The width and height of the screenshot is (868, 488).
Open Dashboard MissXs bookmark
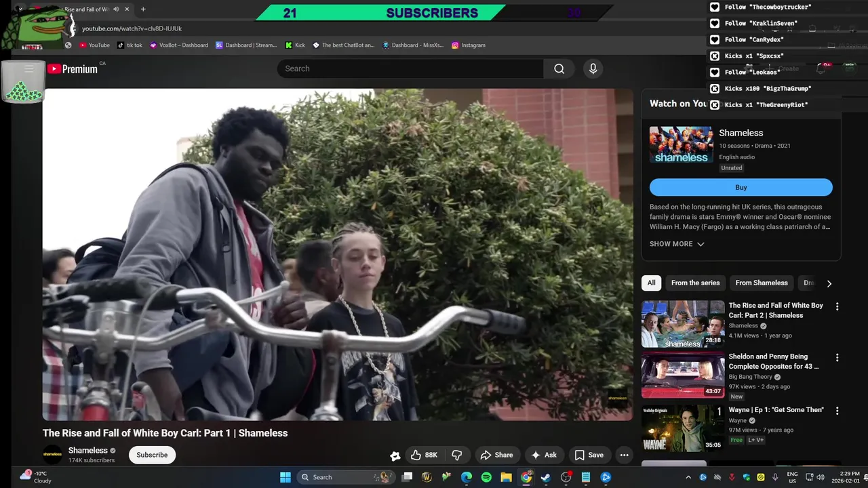click(x=413, y=45)
